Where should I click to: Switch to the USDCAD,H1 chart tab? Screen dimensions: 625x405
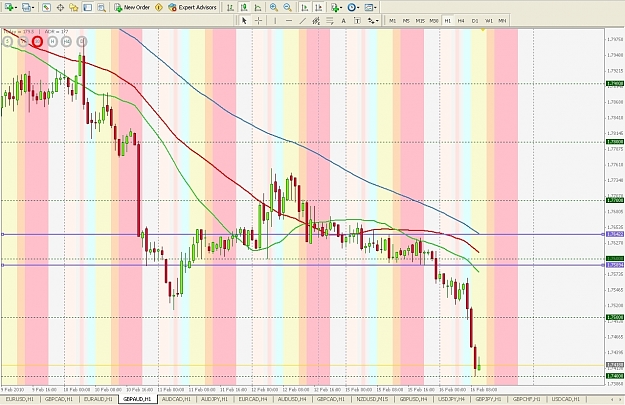click(x=566, y=399)
